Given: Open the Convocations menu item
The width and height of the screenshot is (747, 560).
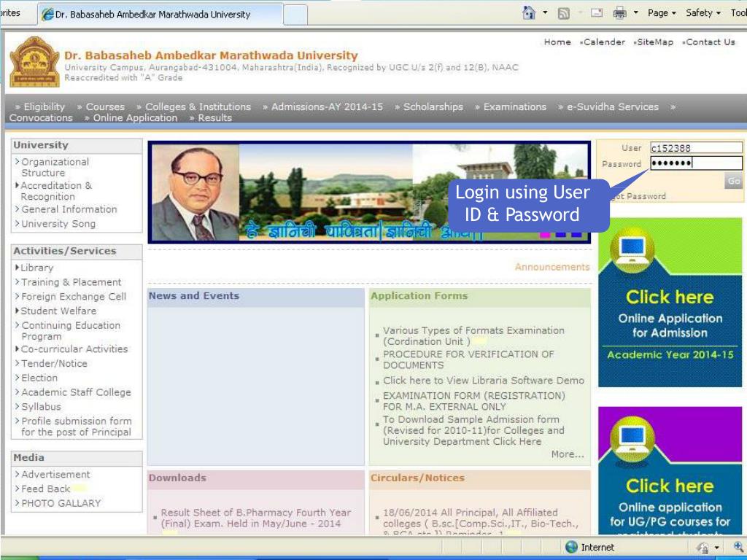Looking at the screenshot, I should pyautogui.click(x=41, y=117).
